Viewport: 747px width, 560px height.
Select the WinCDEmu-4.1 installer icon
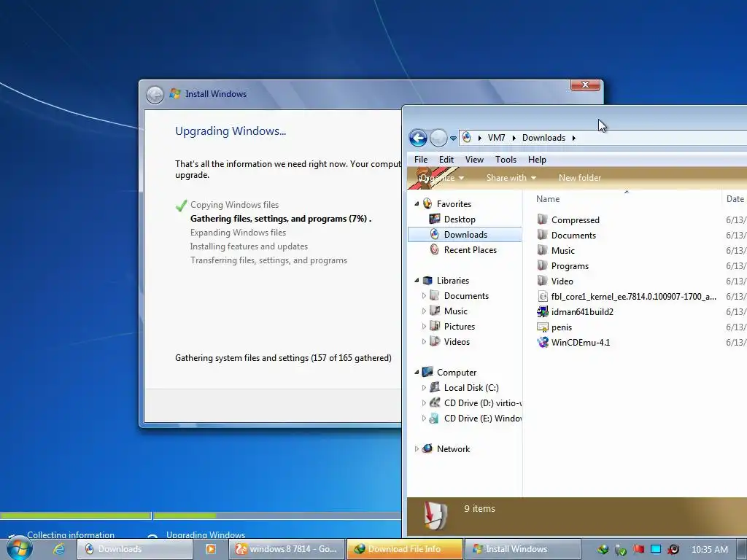click(x=543, y=343)
